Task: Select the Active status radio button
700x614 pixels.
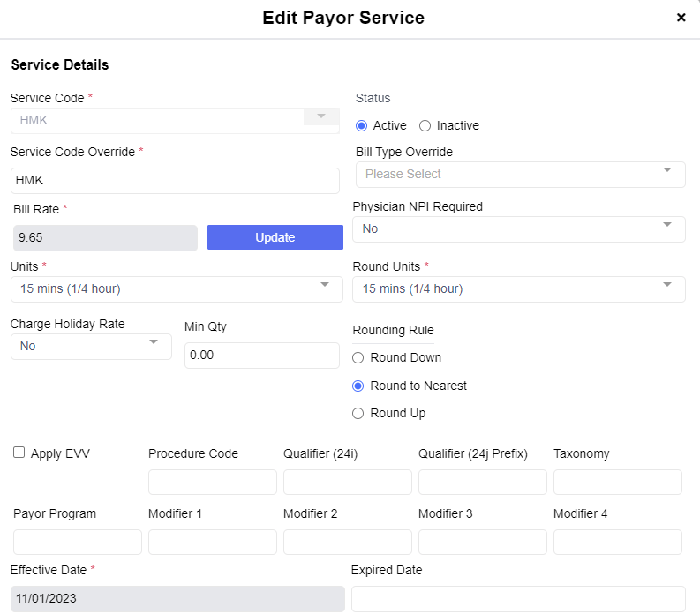Action: click(x=361, y=126)
